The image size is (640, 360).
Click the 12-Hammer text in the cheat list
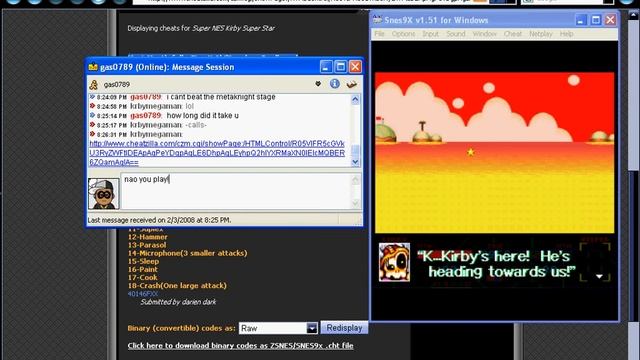tap(147, 237)
